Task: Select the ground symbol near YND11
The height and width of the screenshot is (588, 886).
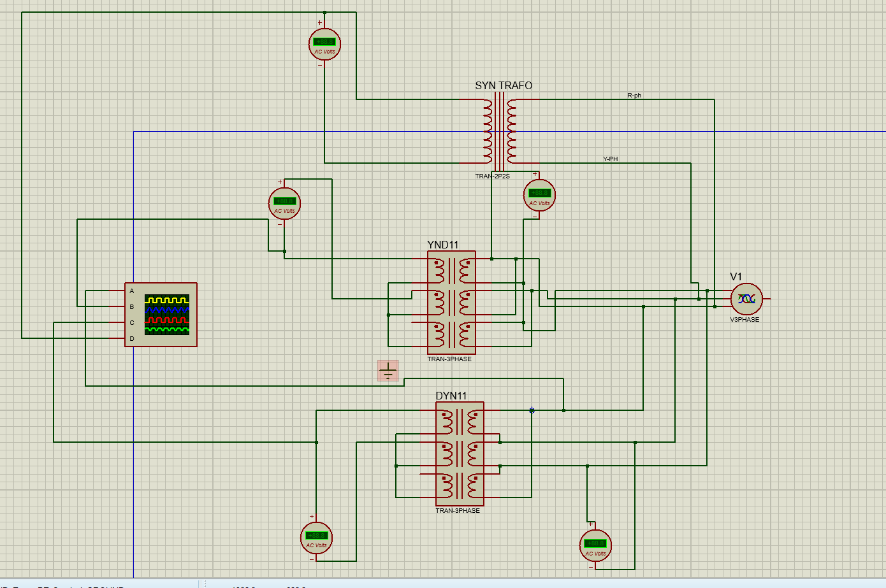Action: tap(388, 369)
